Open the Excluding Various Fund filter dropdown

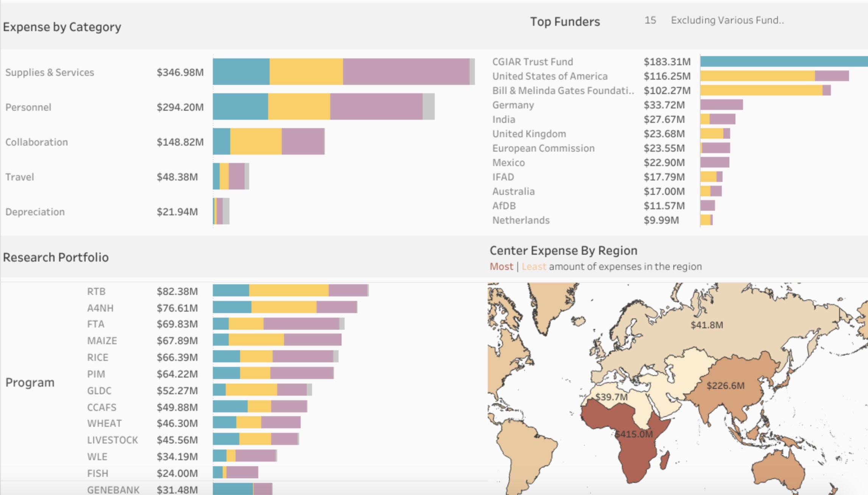pos(727,20)
